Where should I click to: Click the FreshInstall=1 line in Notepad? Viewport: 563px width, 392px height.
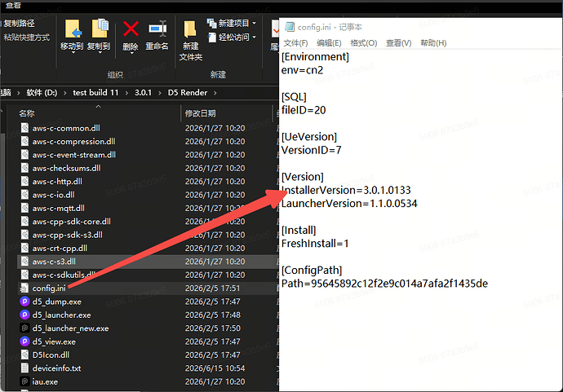point(315,244)
